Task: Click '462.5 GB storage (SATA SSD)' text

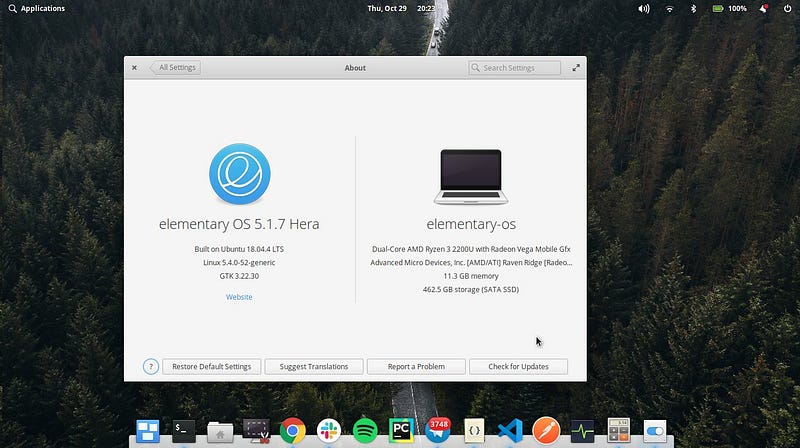Action: tap(471, 289)
